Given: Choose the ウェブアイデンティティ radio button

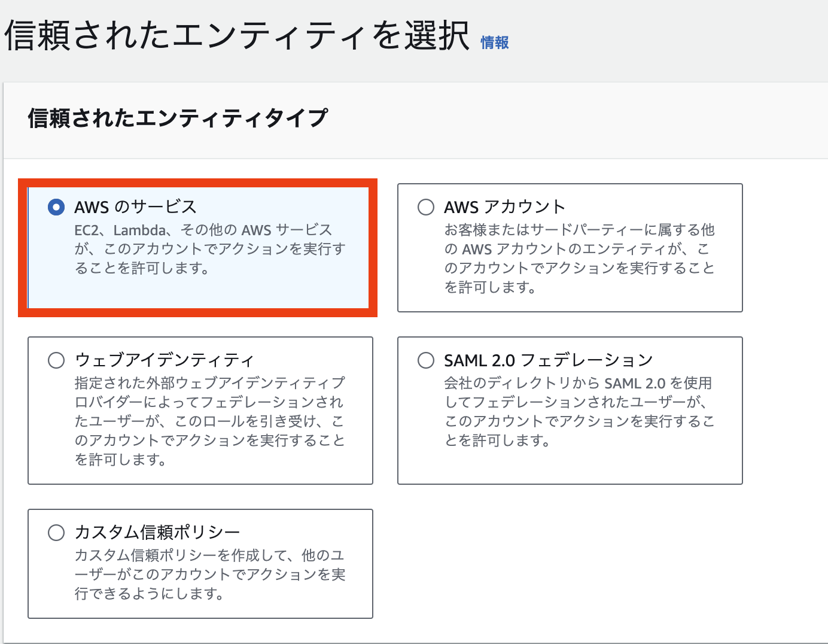Looking at the screenshot, I should point(57,360).
